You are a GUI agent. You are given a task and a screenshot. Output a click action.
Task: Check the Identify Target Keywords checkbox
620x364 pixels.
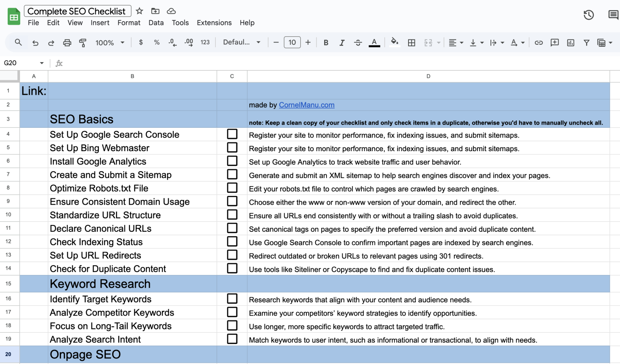click(x=232, y=298)
